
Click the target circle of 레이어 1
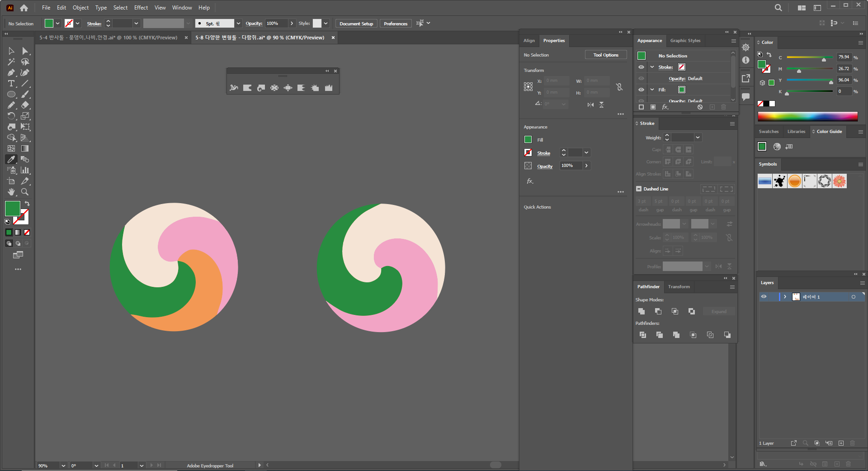click(x=854, y=297)
